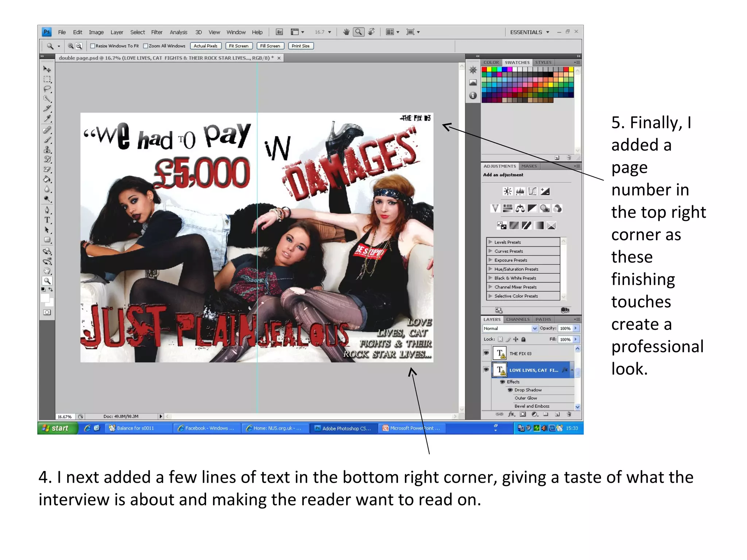Open the Layer menu
Viewport: 747px width, 560px height.
117,32
